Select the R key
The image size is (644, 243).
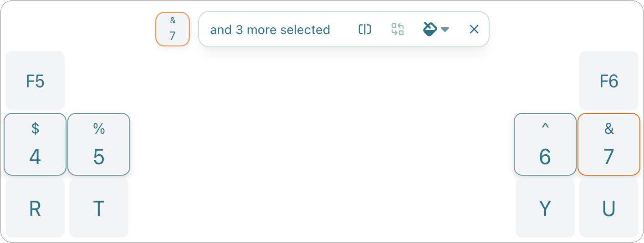coord(35,208)
